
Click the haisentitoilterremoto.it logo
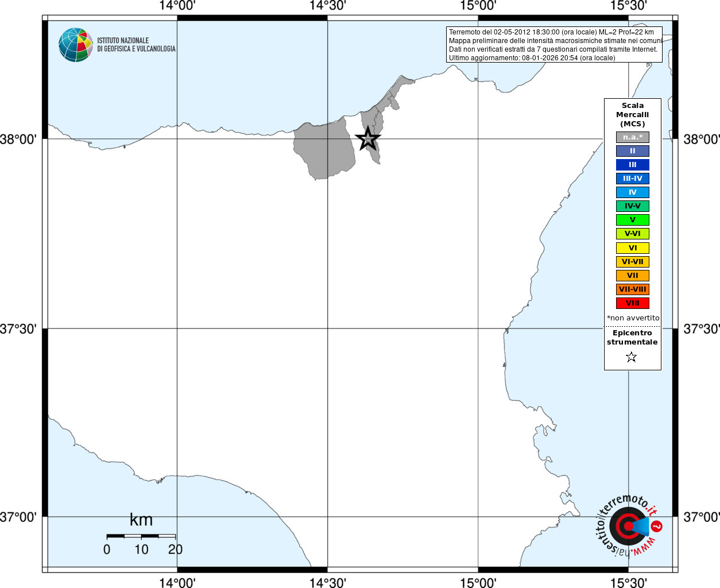pos(629,525)
